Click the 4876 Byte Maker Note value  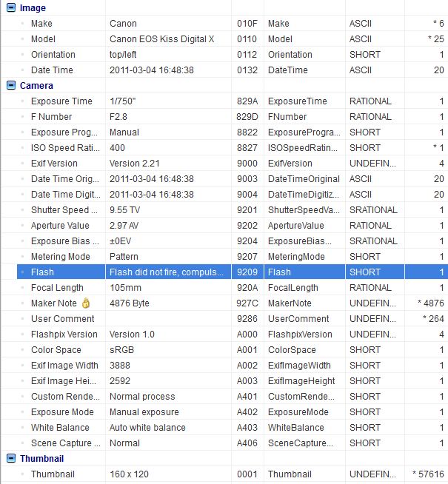[x=130, y=303]
